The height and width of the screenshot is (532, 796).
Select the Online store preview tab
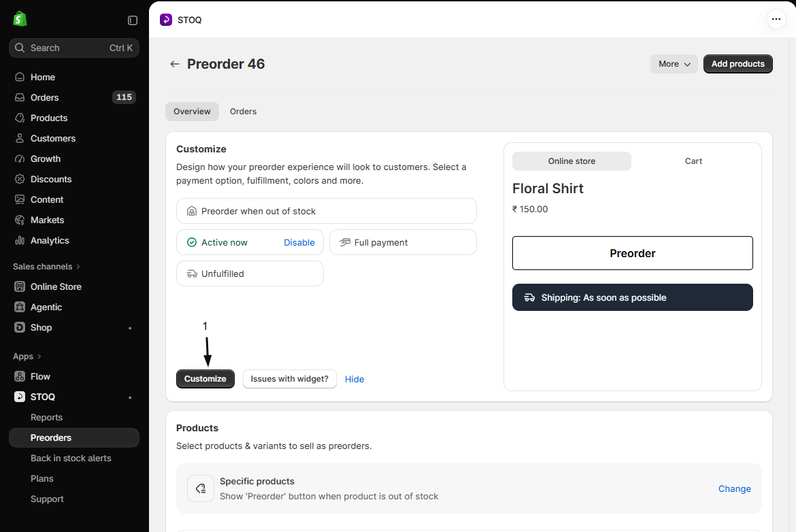571,161
